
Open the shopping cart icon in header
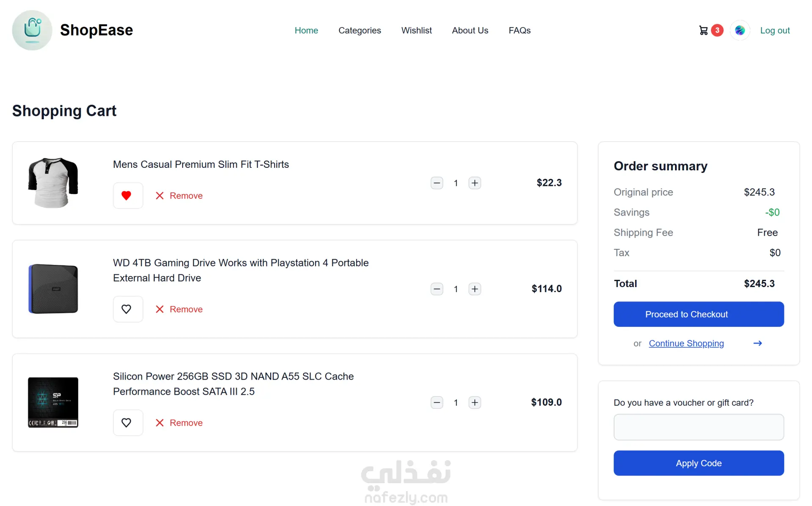pyautogui.click(x=704, y=30)
